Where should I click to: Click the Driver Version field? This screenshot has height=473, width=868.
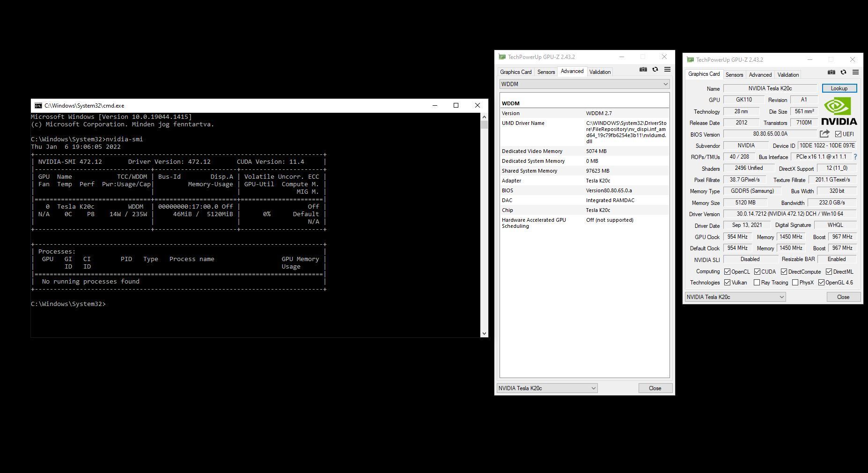790,214
